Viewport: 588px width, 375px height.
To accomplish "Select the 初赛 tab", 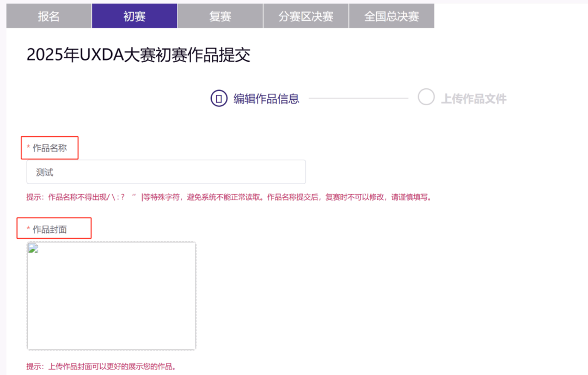I will [x=134, y=16].
